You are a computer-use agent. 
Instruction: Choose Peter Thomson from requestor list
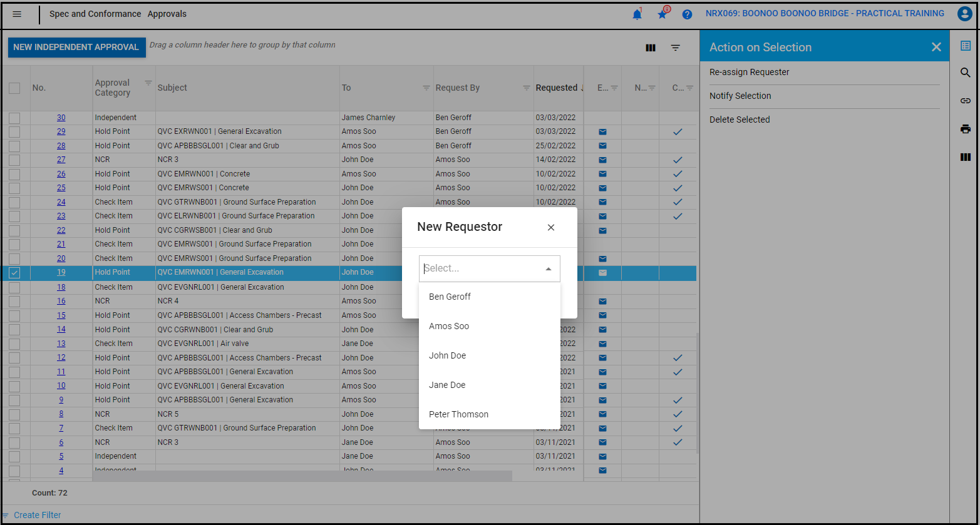pyautogui.click(x=490, y=414)
